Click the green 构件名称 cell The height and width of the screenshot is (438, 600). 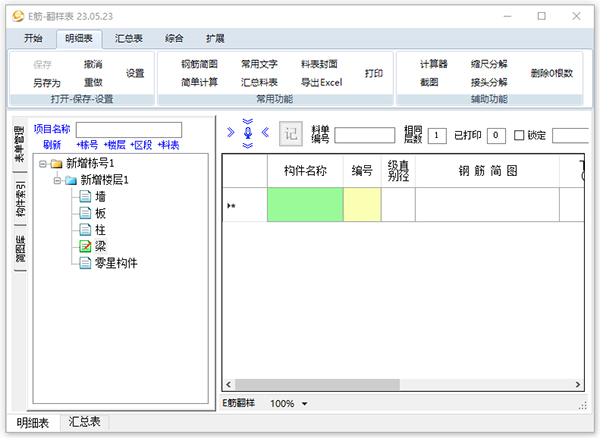[305, 205]
